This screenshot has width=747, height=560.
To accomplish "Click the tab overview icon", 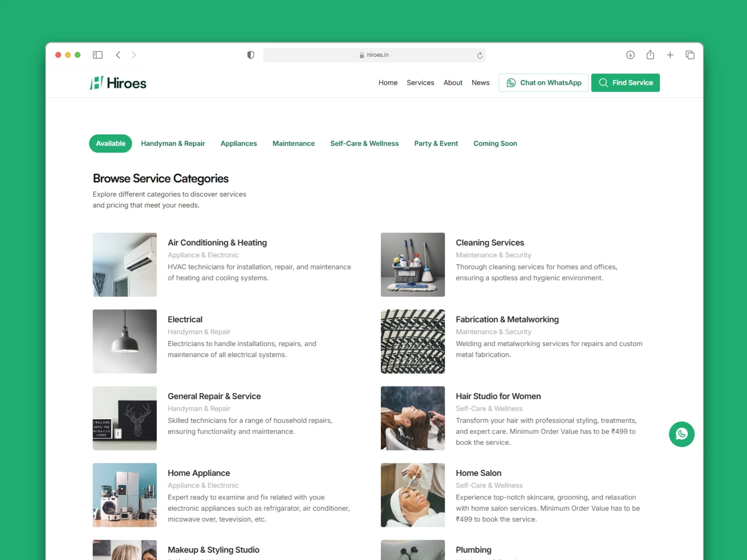I will point(690,55).
